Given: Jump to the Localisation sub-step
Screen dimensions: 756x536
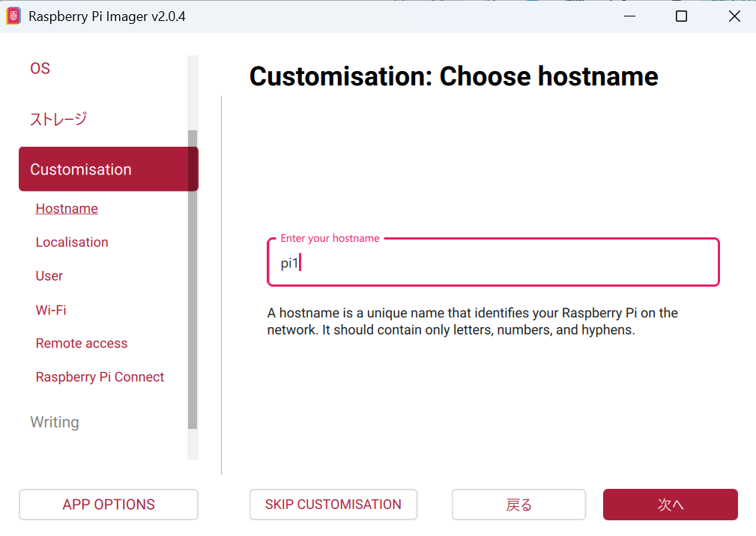Looking at the screenshot, I should (72, 243).
